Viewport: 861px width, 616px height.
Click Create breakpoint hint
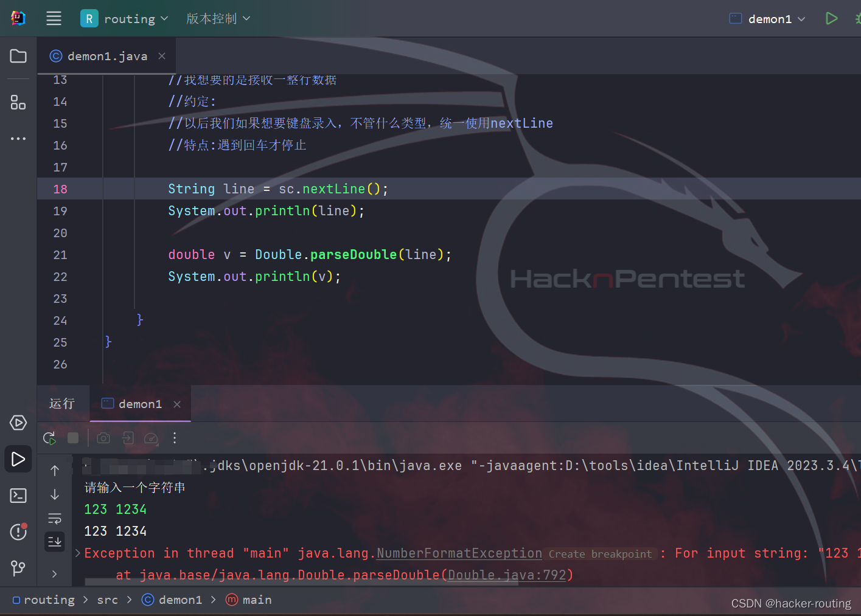click(x=600, y=554)
